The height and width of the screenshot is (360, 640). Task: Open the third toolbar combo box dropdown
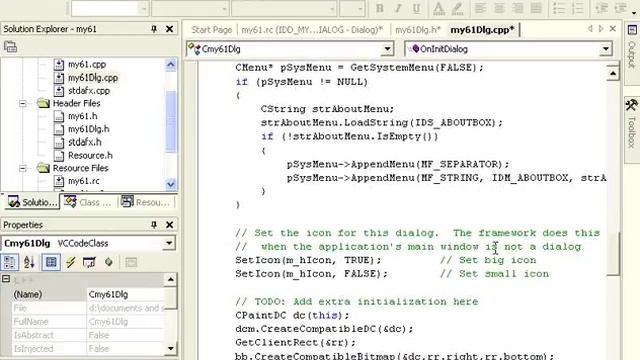point(332,8)
